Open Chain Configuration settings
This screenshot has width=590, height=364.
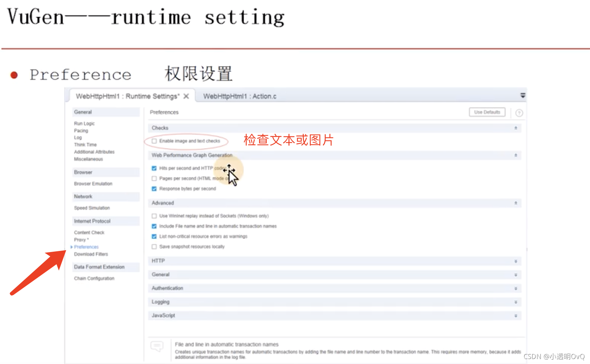(94, 278)
